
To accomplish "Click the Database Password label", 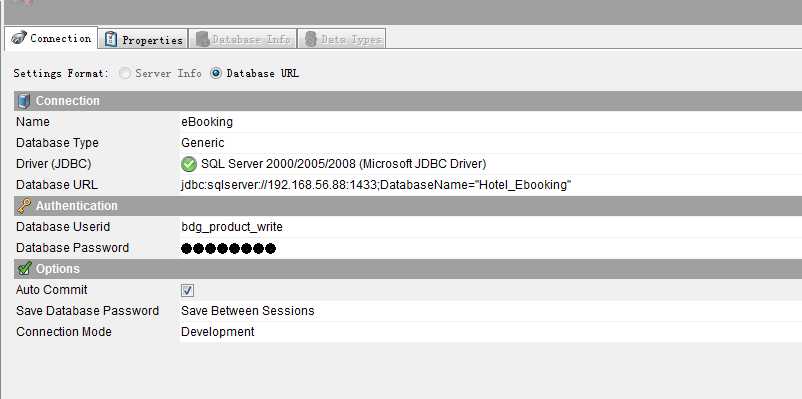I will click(72, 248).
